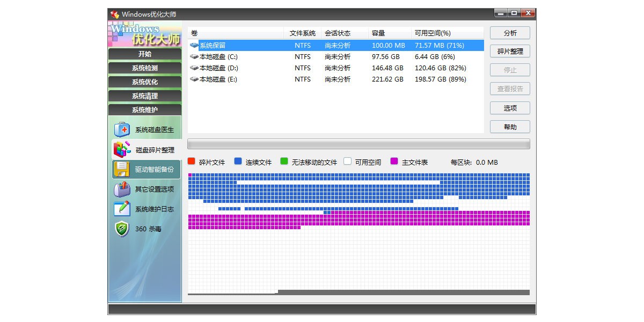Click 系统维护日志 notepad icon

(x=122, y=209)
